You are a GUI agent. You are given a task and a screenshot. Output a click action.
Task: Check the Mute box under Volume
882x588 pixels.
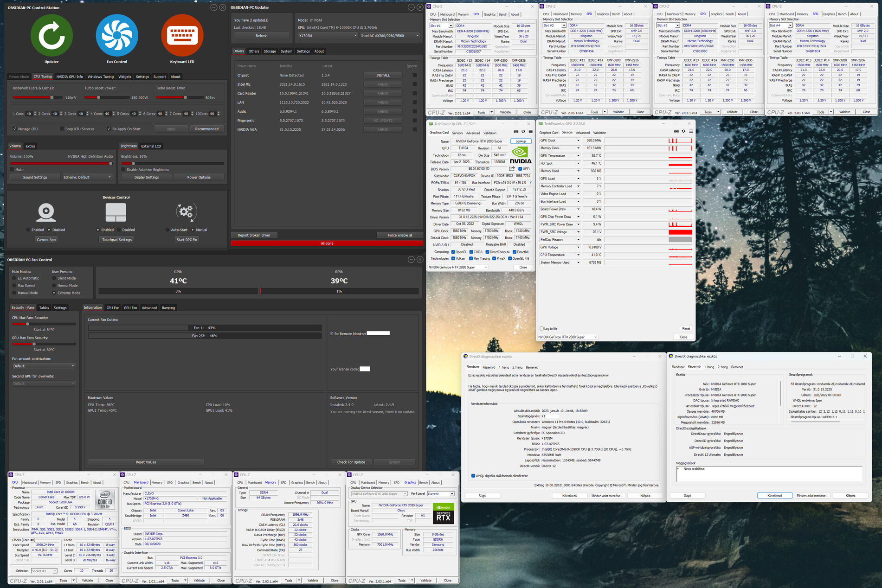(12, 170)
